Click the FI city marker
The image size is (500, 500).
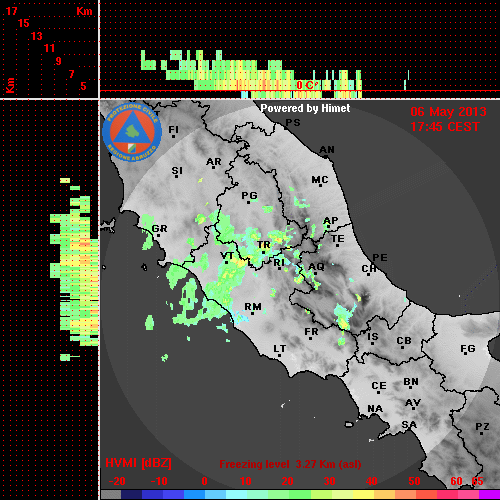click(x=174, y=136)
